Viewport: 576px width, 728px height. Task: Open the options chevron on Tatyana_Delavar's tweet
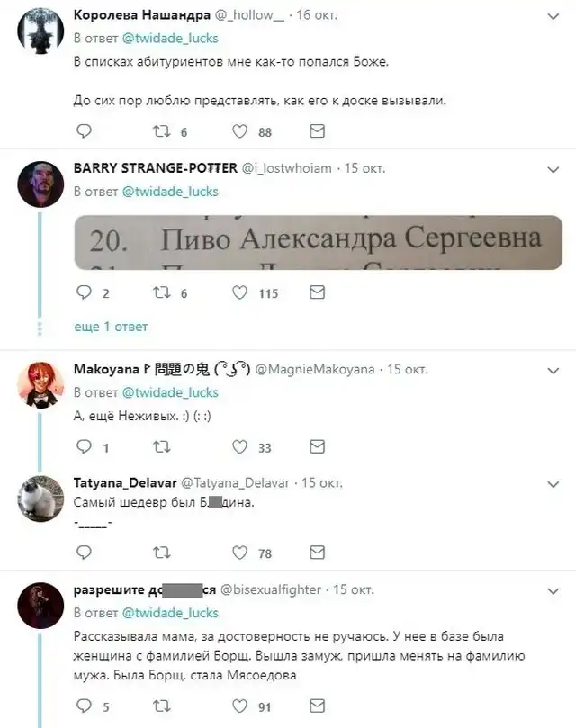click(553, 485)
